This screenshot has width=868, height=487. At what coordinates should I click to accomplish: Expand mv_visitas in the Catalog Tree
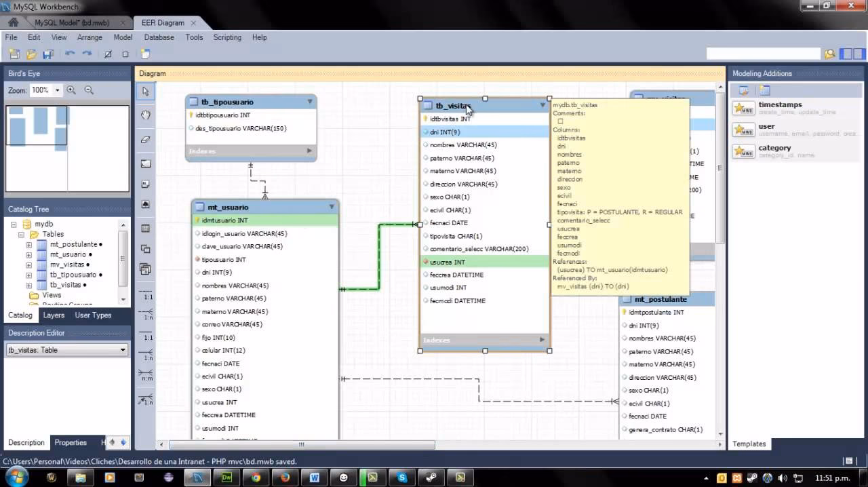point(28,265)
